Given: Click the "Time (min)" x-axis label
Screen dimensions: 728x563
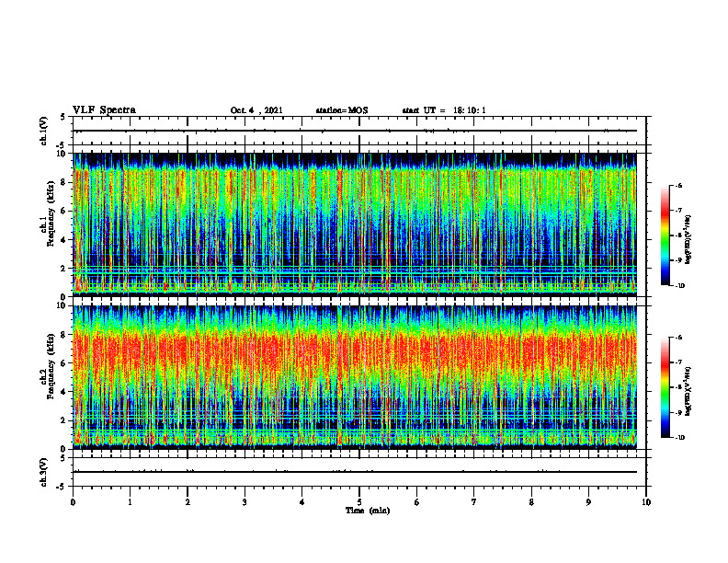Looking at the screenshot, I should (x=368, y=511).
